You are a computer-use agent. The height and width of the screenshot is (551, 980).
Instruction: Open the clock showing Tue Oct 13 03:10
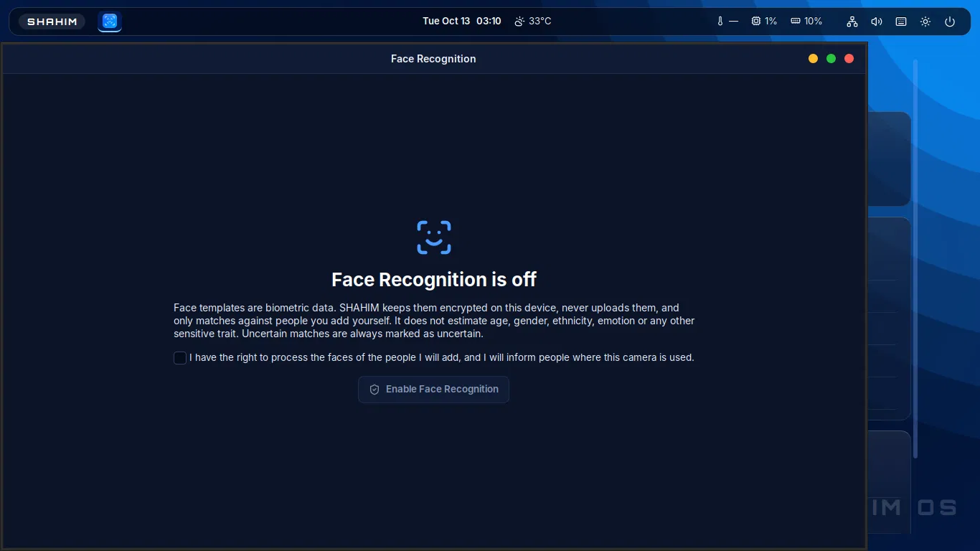coord(462,21)
